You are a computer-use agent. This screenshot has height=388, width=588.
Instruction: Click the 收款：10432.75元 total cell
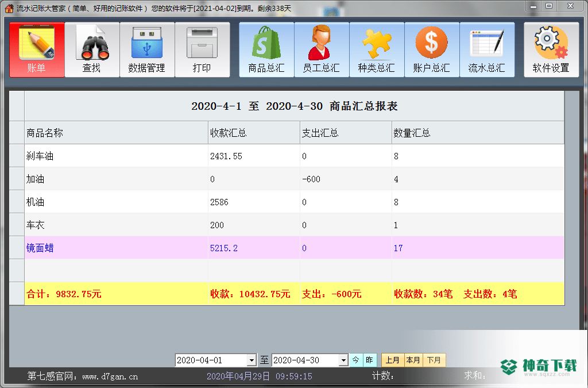pyautogui.click(x=254, y=294)
